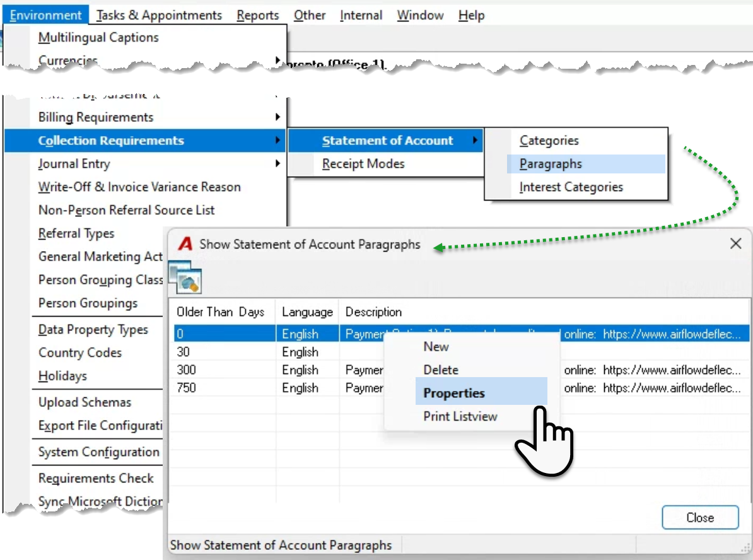
Task: Close the Statement of Account Paragraphs dialog via X
Action: point(735,243)
